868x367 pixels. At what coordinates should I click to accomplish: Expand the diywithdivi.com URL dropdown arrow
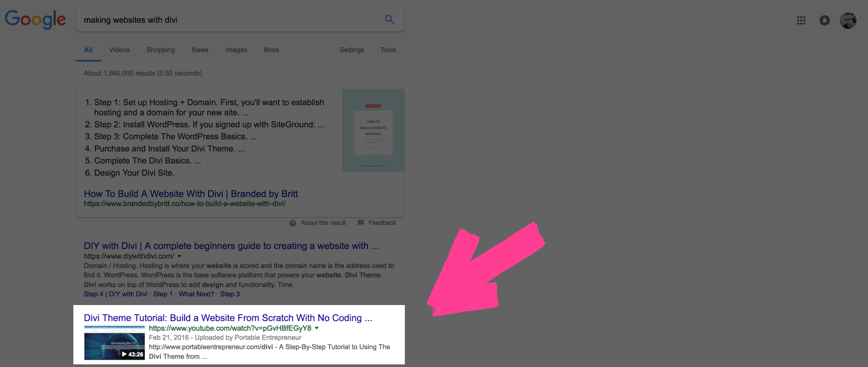[x=180, y=256]
